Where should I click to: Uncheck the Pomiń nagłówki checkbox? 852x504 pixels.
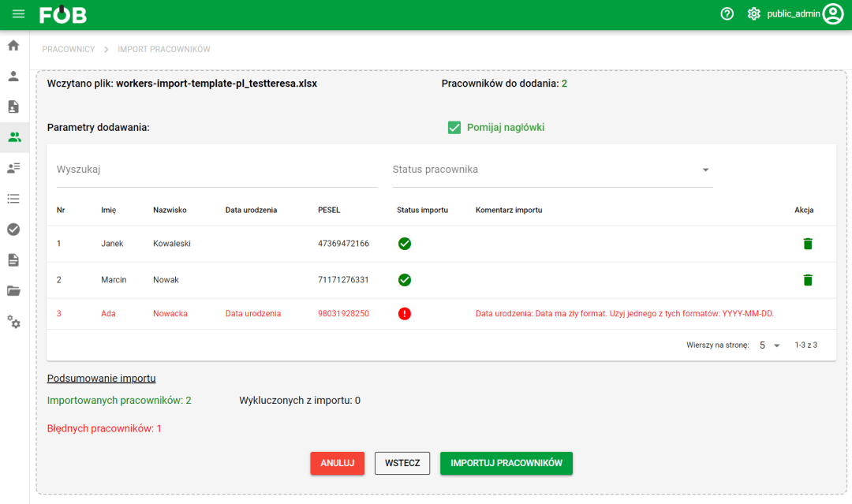pos(454,128)
